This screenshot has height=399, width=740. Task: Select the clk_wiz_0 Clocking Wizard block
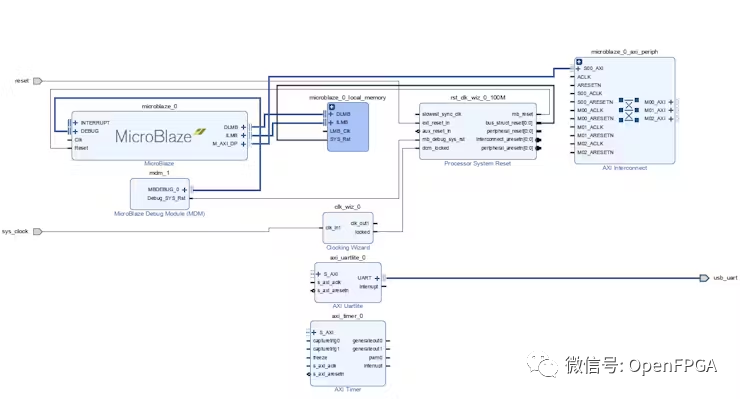click(348, 228)
